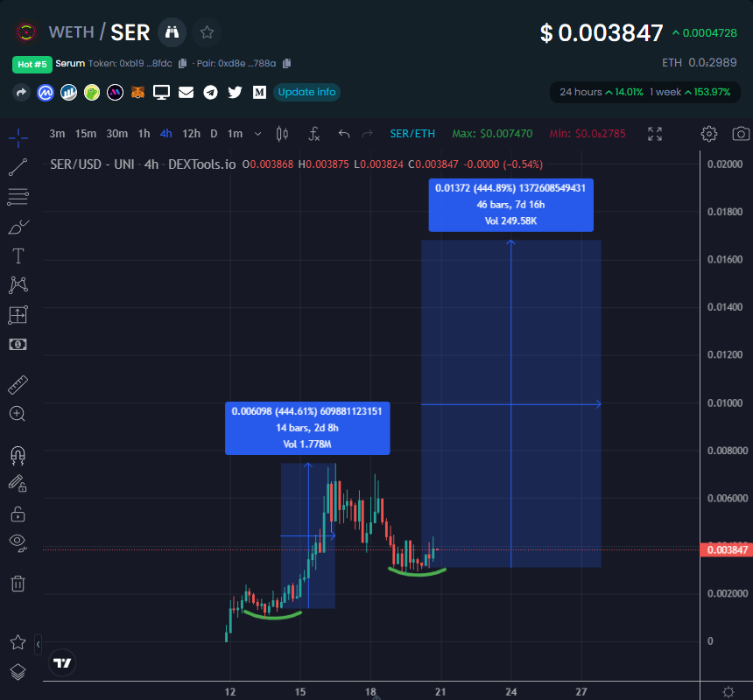
Task: Click the TradingView watermark logo
Action: (x=61, y=662)
